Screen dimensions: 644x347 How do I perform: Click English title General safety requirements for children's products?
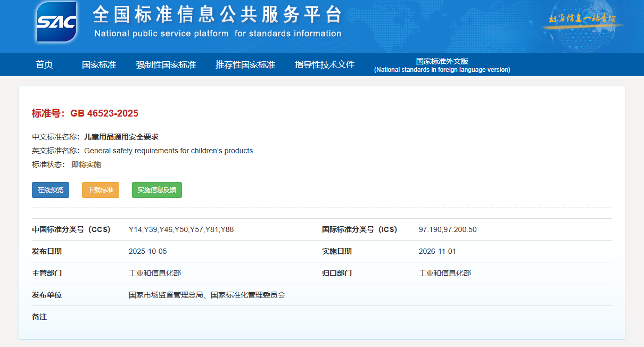(x=168, y=151)
